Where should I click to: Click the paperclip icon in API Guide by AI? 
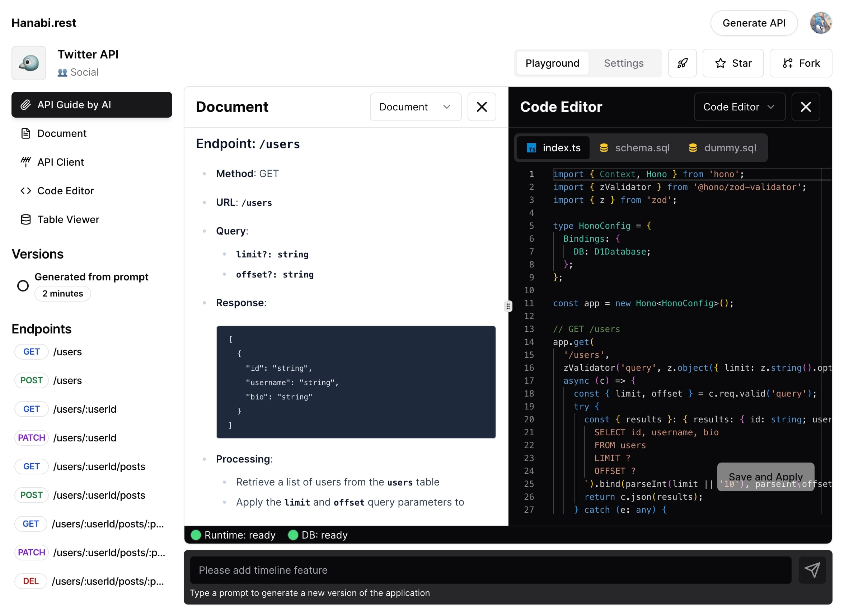pos(25,105)
